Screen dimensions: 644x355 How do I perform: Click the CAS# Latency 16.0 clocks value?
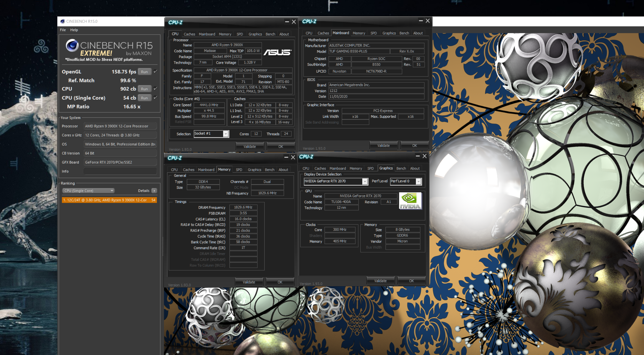[x=243, y=219]
